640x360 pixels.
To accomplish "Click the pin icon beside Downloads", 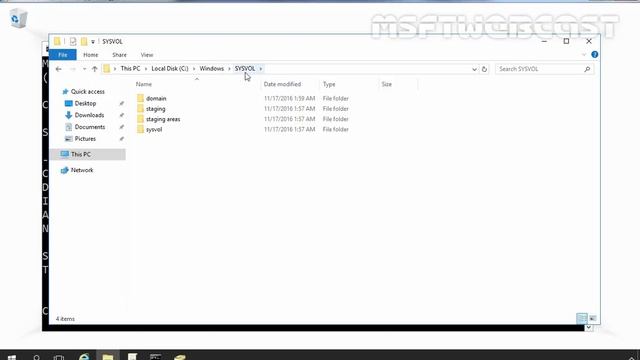I will click(121, 116).
